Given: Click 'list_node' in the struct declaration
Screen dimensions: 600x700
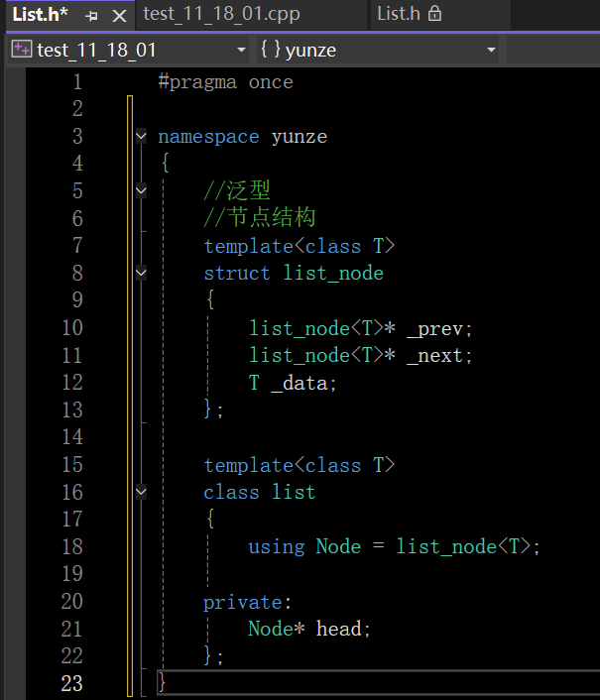Looking at the screenshot, I should click(x=333, y=274).
